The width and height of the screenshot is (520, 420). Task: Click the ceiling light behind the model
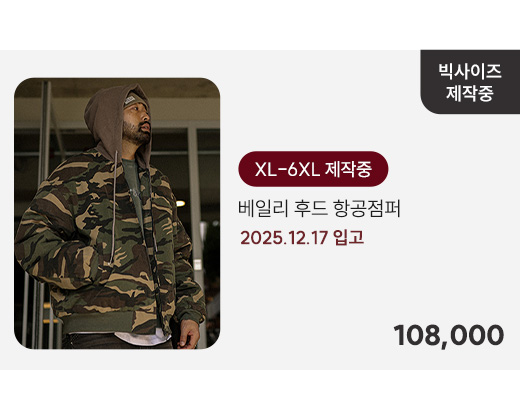(x=180, y=203)
